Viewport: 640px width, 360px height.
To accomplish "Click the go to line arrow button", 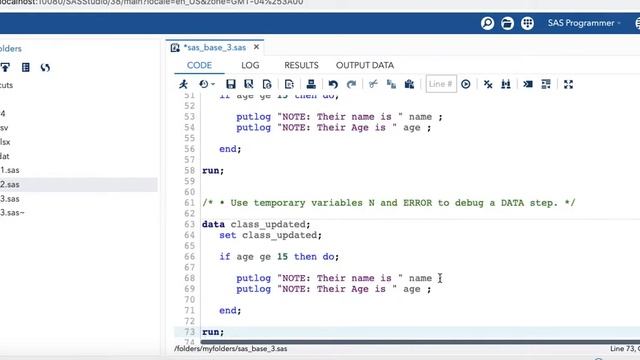I will pyautogui.click(x=466, y=84).
